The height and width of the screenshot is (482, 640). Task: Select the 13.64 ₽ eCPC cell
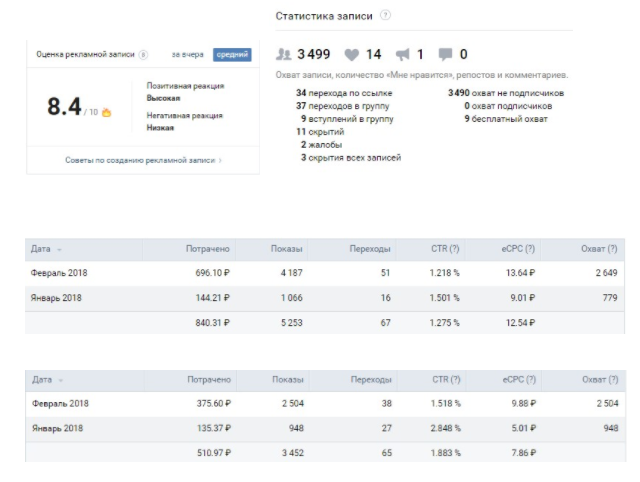tap(520, 273)
